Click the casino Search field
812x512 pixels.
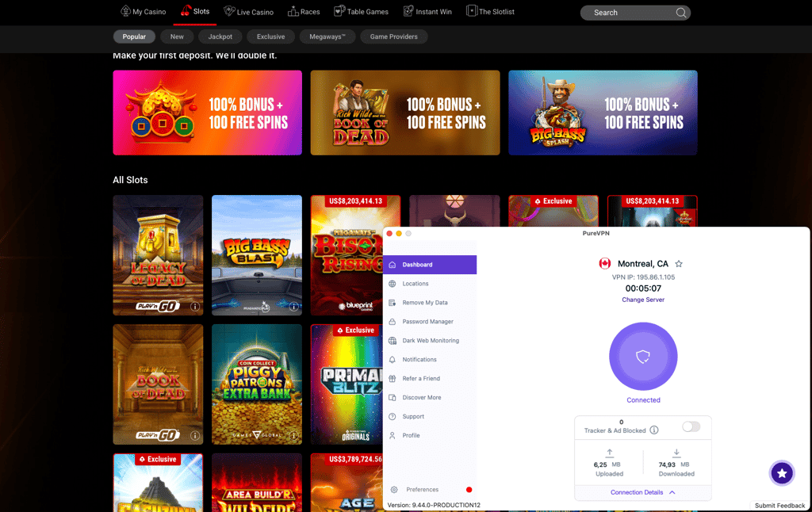click(635, 13)
